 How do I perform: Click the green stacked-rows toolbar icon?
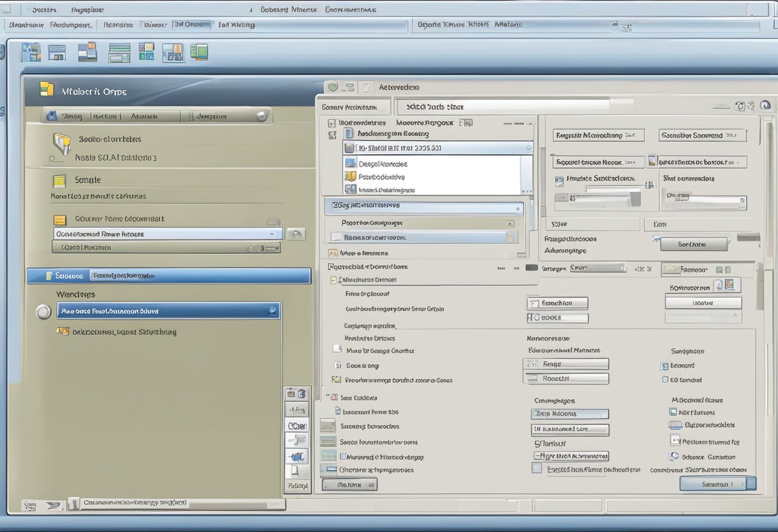[x=119, y=52]
